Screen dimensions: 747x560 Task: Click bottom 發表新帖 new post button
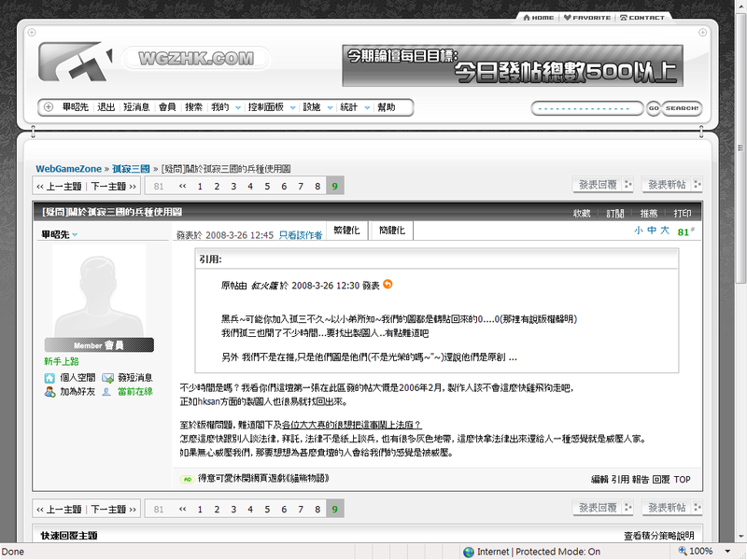[x=671, y=508]
